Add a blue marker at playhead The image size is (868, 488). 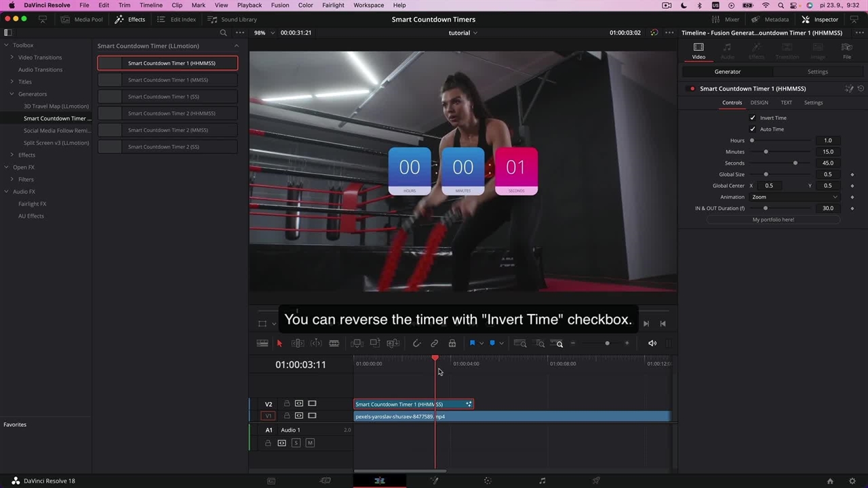pos(492,344)
